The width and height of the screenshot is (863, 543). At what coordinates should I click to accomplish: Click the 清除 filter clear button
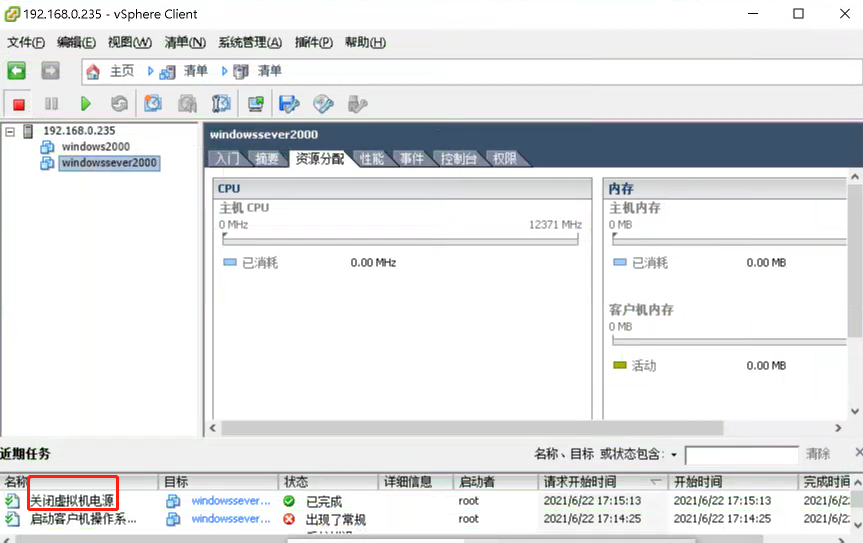coord(817,454)
